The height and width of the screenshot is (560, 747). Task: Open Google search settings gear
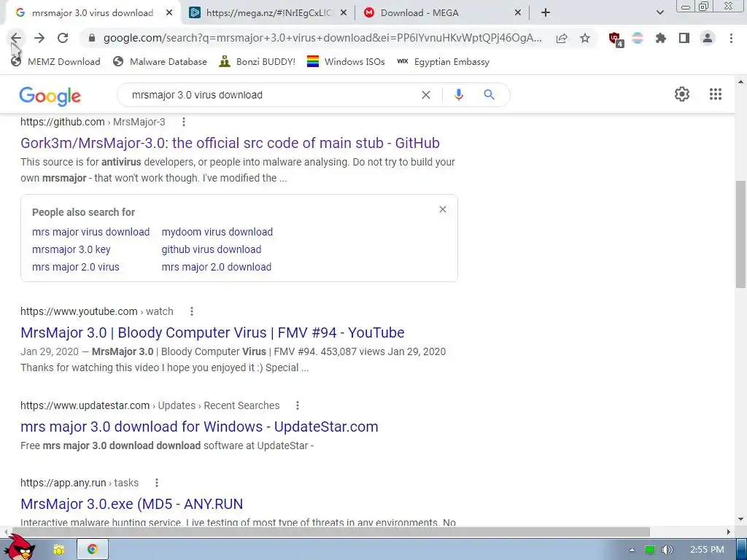coord(682,94)
